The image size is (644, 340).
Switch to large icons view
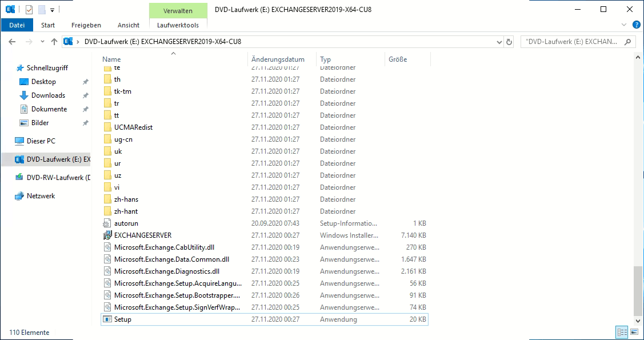[634, 332]
